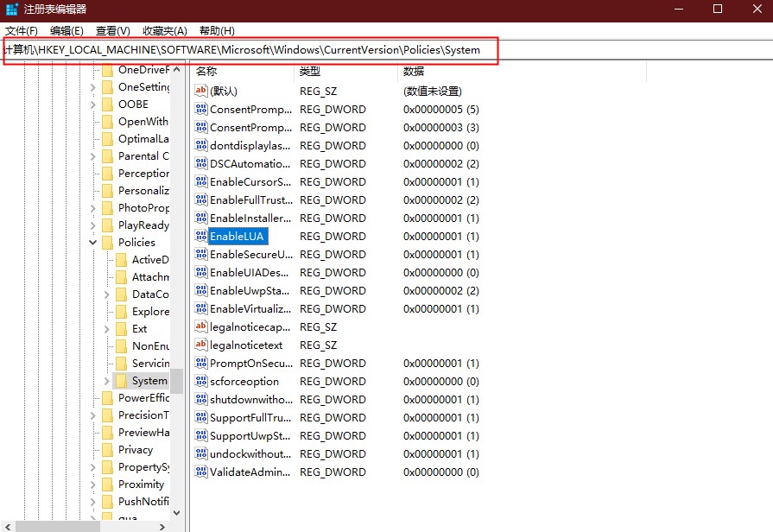
Task: Open the 文件(F) menu
Action: pyautogui.click(x=22, y=31)
